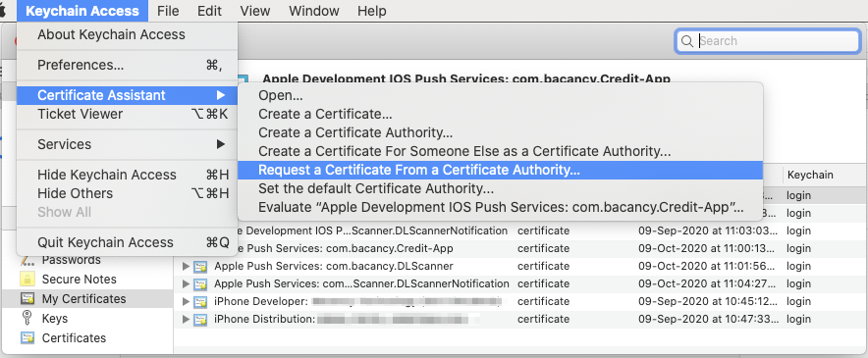
Task: Expand the iPhone Distribution certificate row
Action: coord(186,320)
